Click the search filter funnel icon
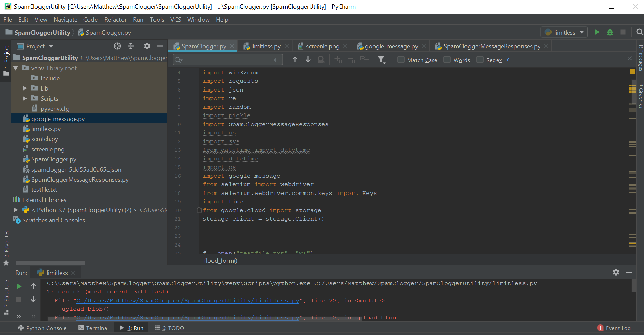 point(381,60)
